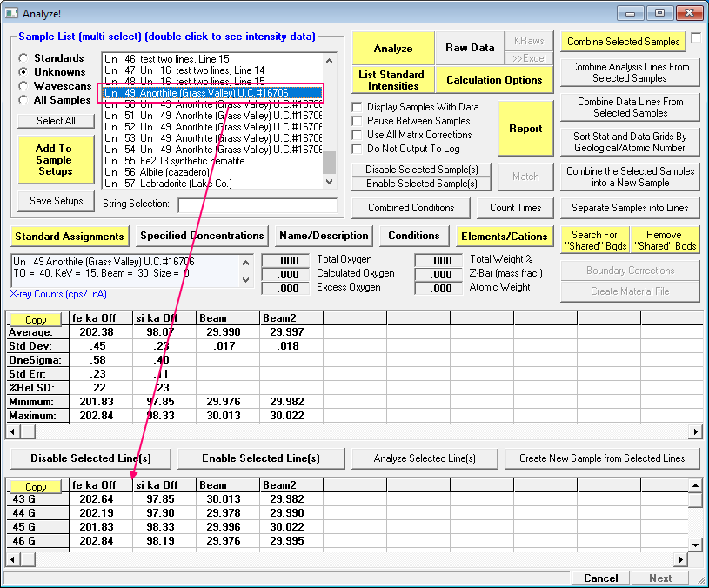Screen dimensions: 709x588
Task: Choose the All Samples radio option
Action: click(x=24, y=100)
